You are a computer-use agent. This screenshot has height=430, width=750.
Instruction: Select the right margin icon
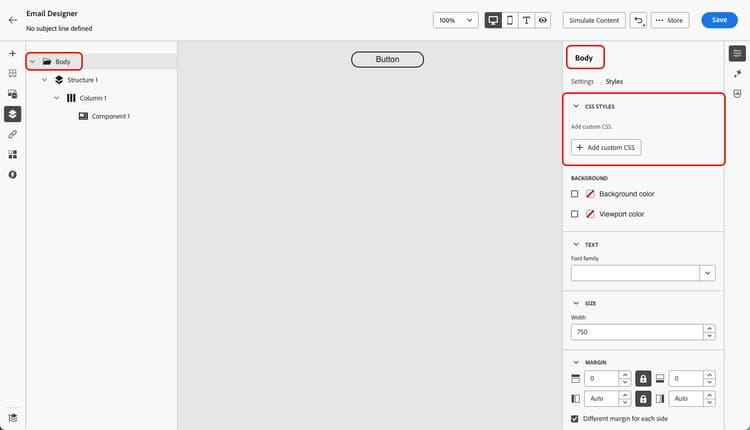click(x=660, y=398)
